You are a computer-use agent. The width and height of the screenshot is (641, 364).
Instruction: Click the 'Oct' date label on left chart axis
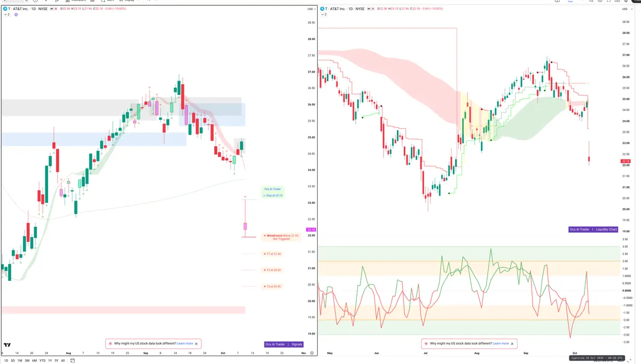point(223,353)
